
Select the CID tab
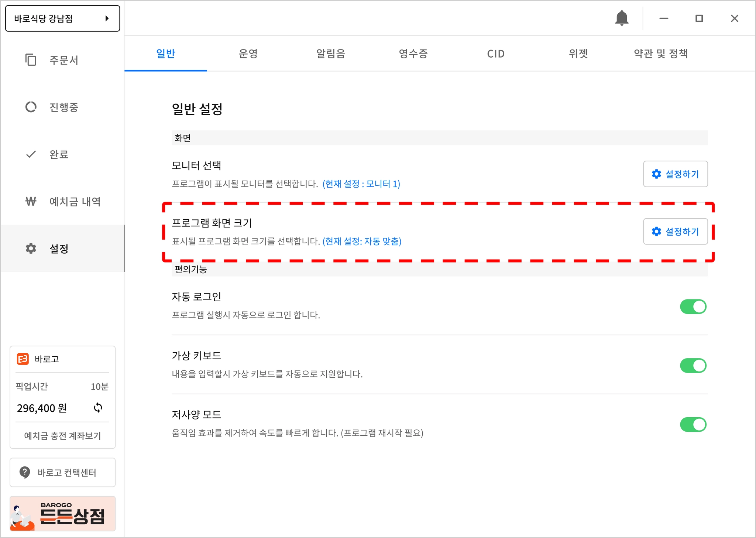[x=496, y=54]
